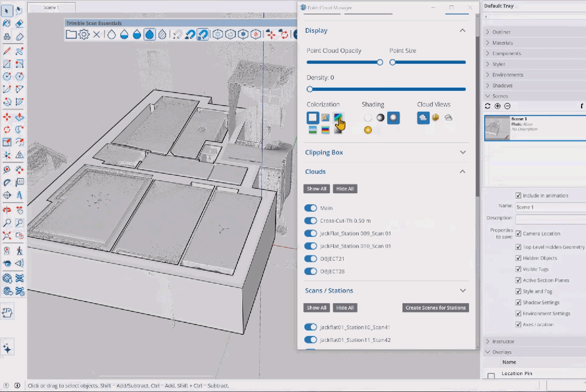Uncheck the Axes Location property checkbox

[x=518, y=324]
